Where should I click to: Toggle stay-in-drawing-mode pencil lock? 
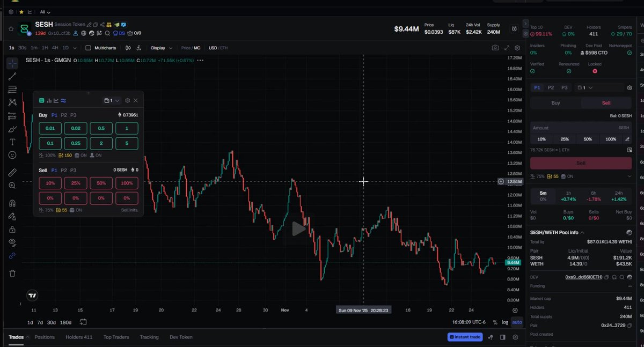point(12,216)
